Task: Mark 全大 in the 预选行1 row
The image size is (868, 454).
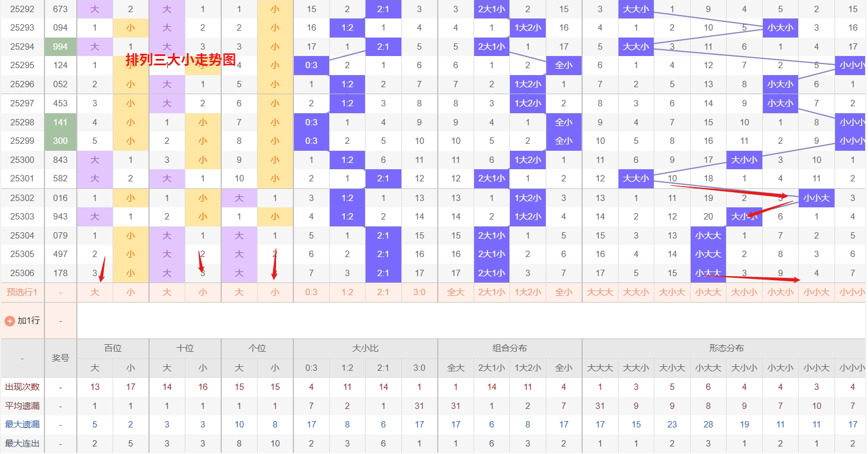Action: [456, 292]
